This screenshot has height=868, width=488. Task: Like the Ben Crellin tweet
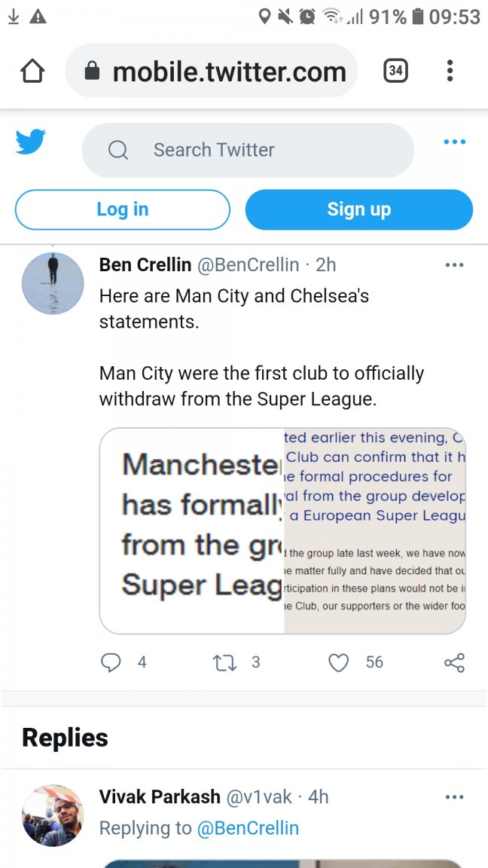339,662
